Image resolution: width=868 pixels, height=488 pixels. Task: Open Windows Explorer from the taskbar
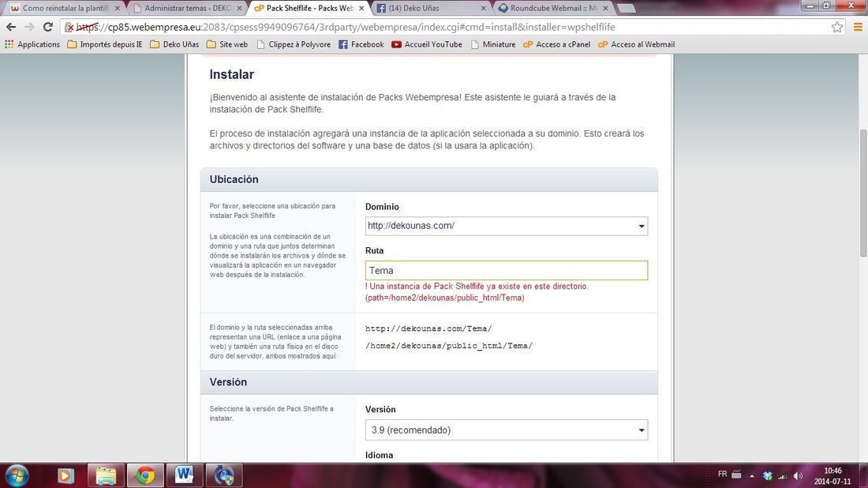(x=106, y=476)
